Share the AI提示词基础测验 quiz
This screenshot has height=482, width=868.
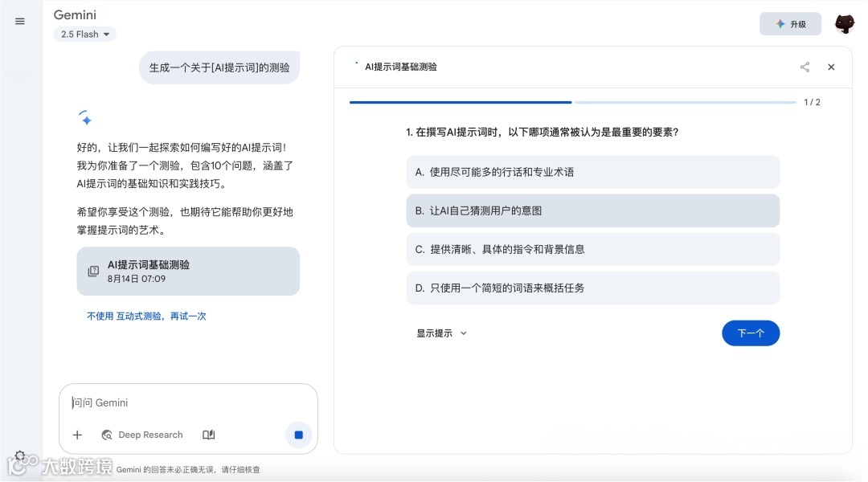click(x=805, y=67)
